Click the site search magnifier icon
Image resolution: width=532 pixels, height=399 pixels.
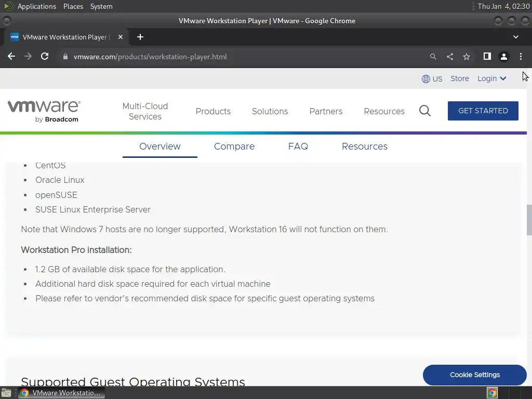[x=425, y=111]
